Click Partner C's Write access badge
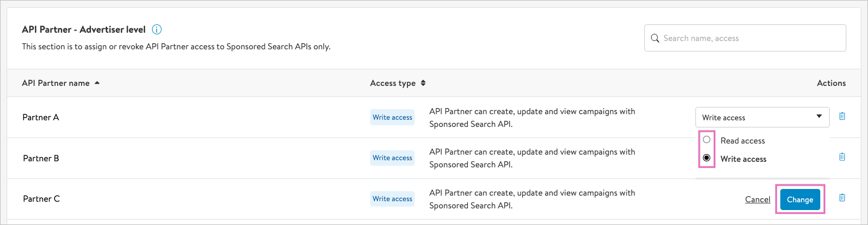 click(x=392, y=199)
